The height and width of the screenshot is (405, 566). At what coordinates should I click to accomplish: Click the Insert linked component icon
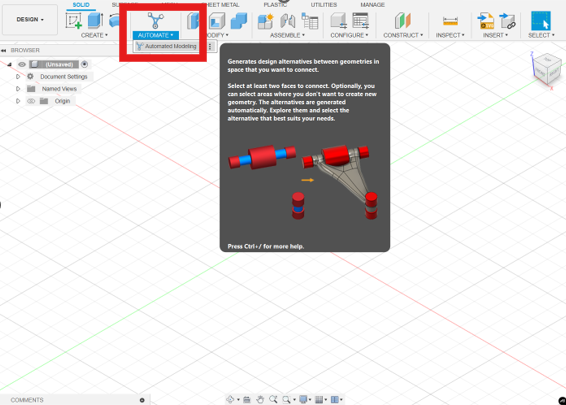point(507,21)
